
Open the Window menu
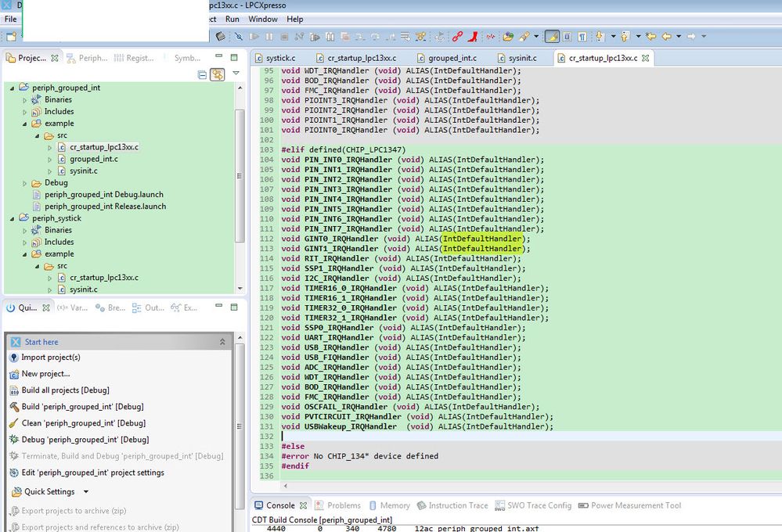tap(263, 19)
